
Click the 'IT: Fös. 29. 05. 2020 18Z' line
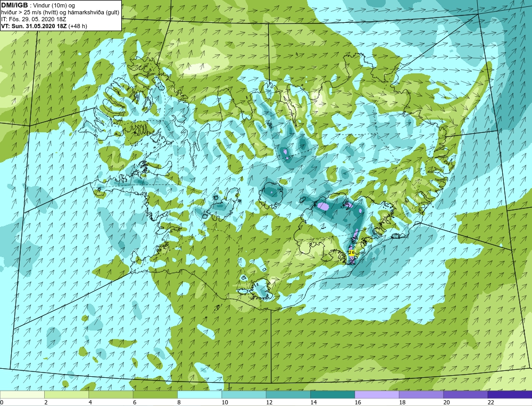(x=34, y=19)
